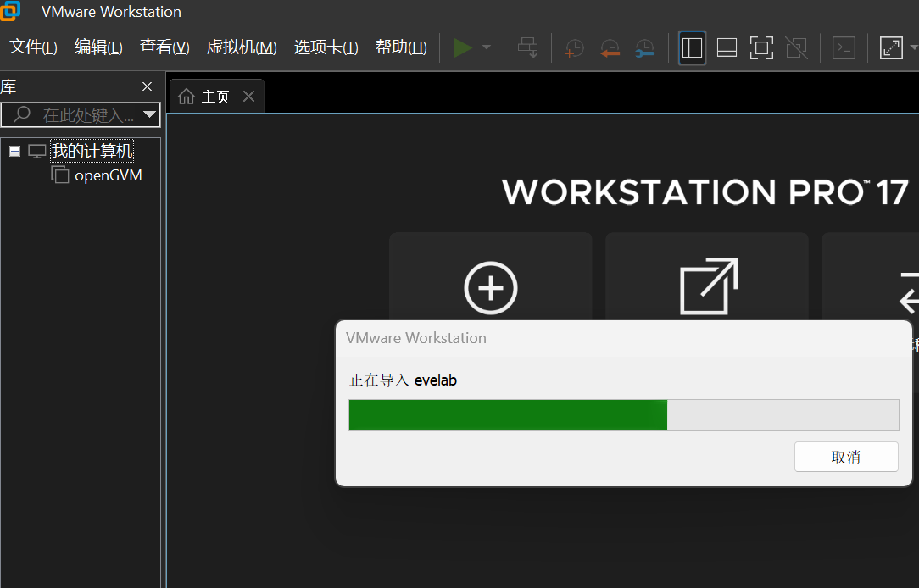Click the evelab import progress bar
This screenshot has width=919, height=588.
pyautogui.click(x=623, y=415)
